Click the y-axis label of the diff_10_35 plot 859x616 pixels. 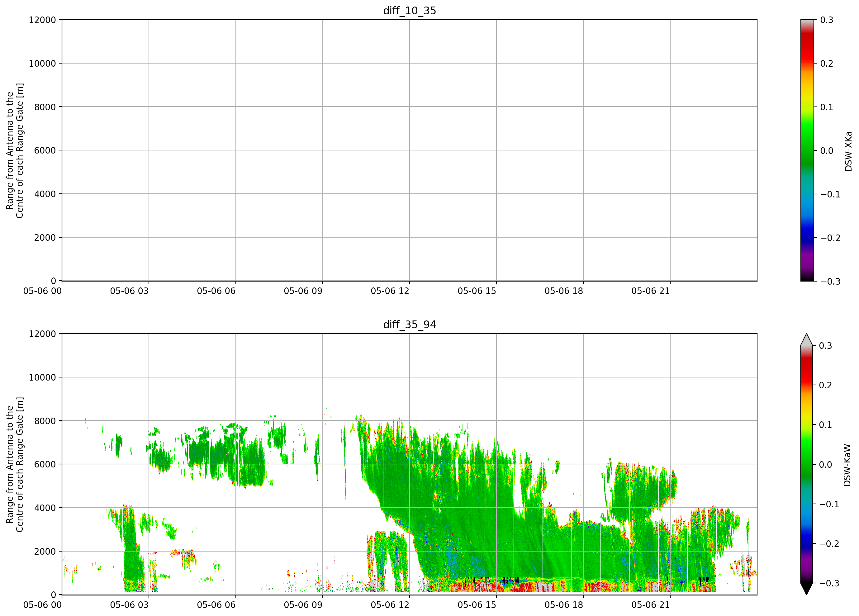click(x=15, y=151)
